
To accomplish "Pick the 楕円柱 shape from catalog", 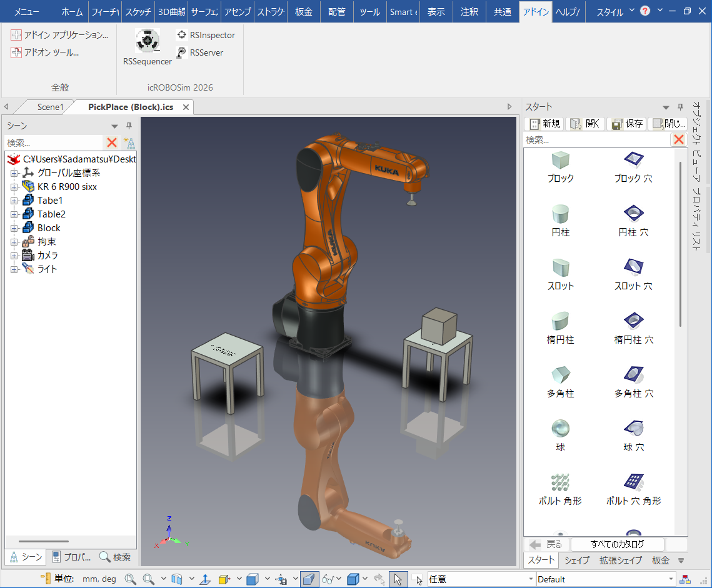I will tap(560, 328).
